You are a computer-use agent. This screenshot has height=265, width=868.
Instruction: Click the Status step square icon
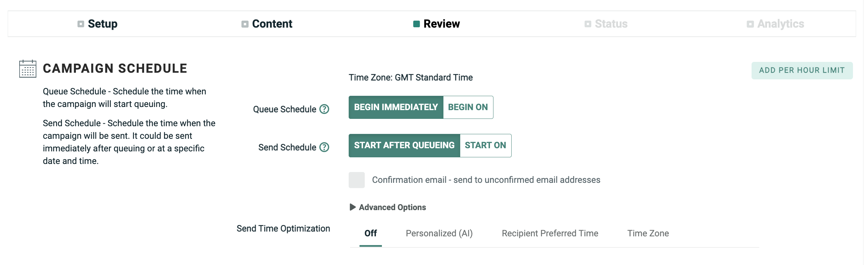tap(588, 24)
